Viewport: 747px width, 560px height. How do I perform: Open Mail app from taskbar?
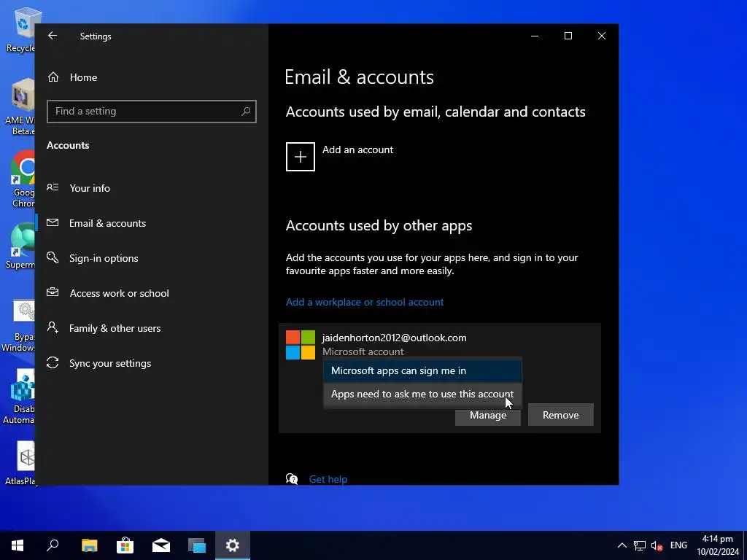[161, 545]
